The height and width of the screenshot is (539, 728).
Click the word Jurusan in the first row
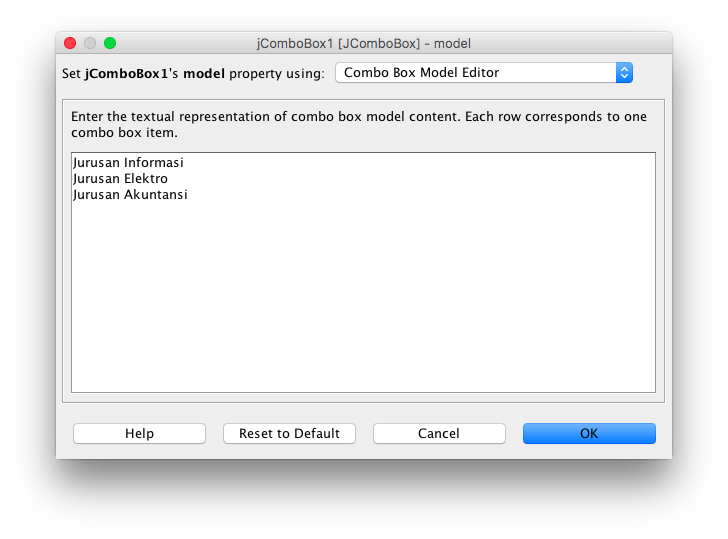pos(97,162)
